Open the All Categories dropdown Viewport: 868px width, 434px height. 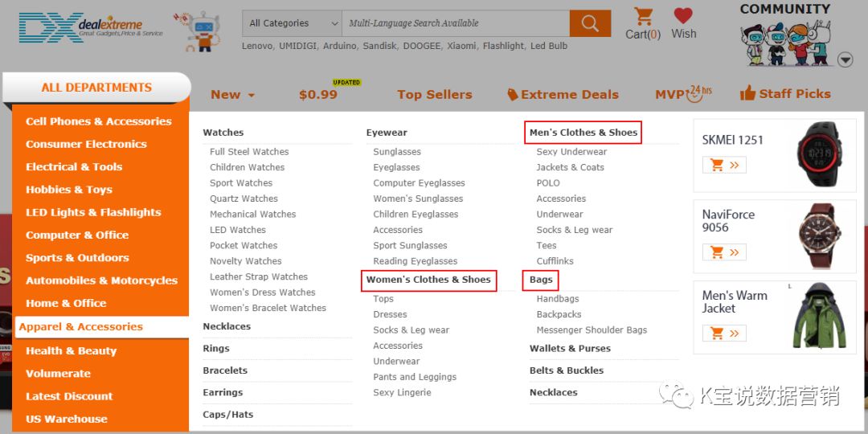[x=293, y=23]
